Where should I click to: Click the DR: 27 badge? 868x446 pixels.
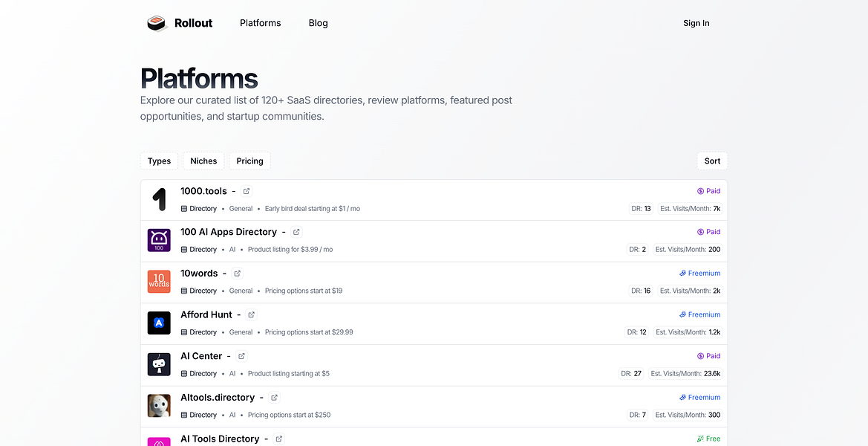click(632, 374)
